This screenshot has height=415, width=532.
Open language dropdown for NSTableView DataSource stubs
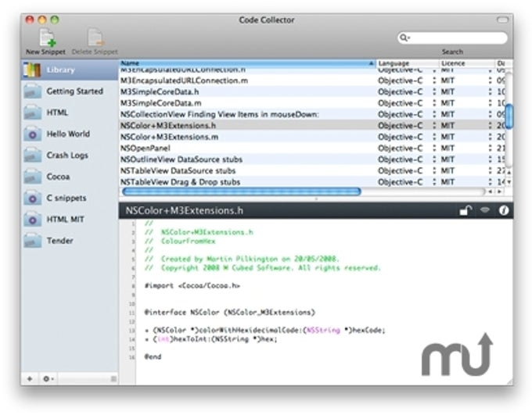coord(434,170)
